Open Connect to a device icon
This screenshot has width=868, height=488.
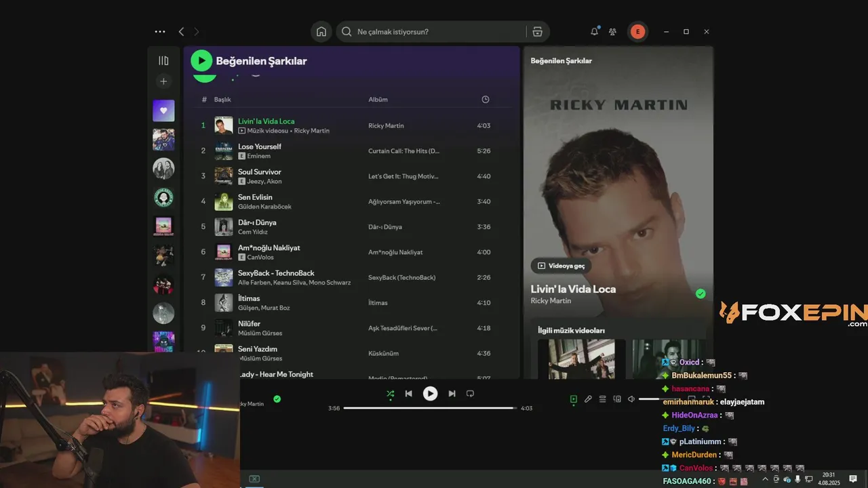pos(617,399)
